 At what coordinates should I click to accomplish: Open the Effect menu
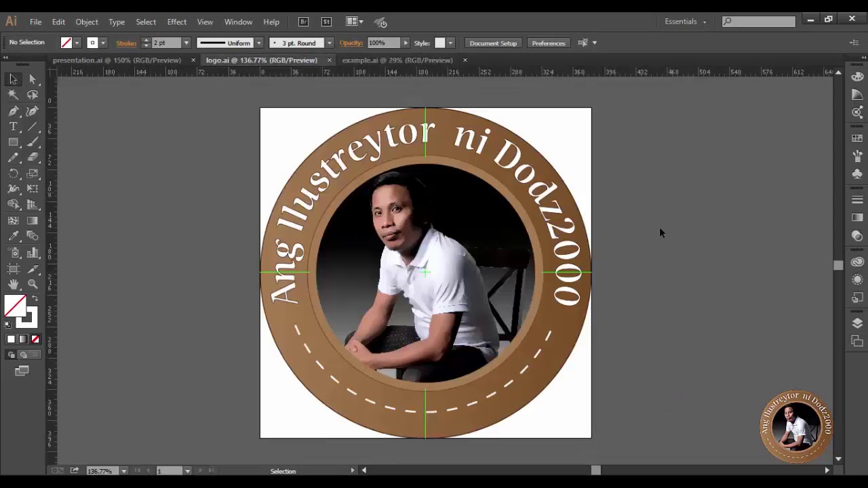pos(176,22)
